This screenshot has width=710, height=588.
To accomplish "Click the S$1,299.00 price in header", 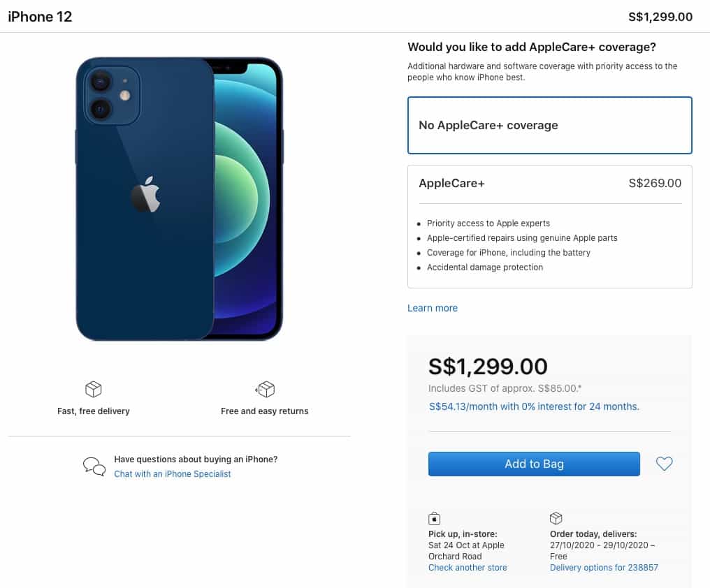I will pyautogui.click(x=660, y=17).
